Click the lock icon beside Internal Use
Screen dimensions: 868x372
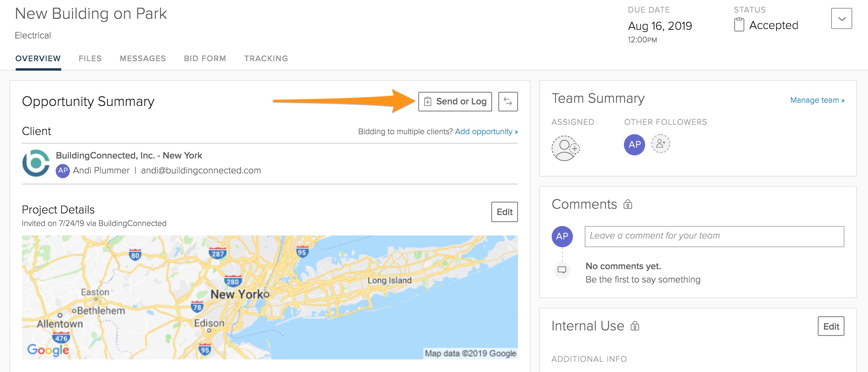click(635, 326)
